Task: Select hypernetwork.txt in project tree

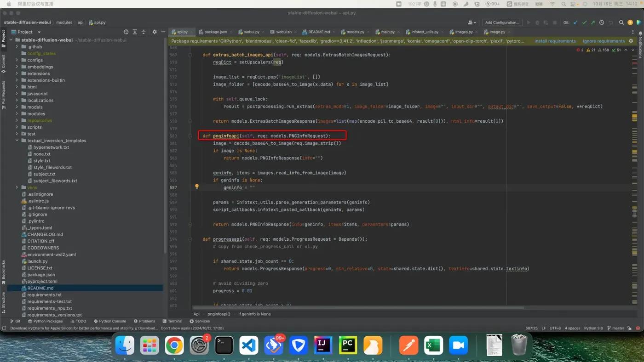Action: pyautogui.click(x=51, y=147)
